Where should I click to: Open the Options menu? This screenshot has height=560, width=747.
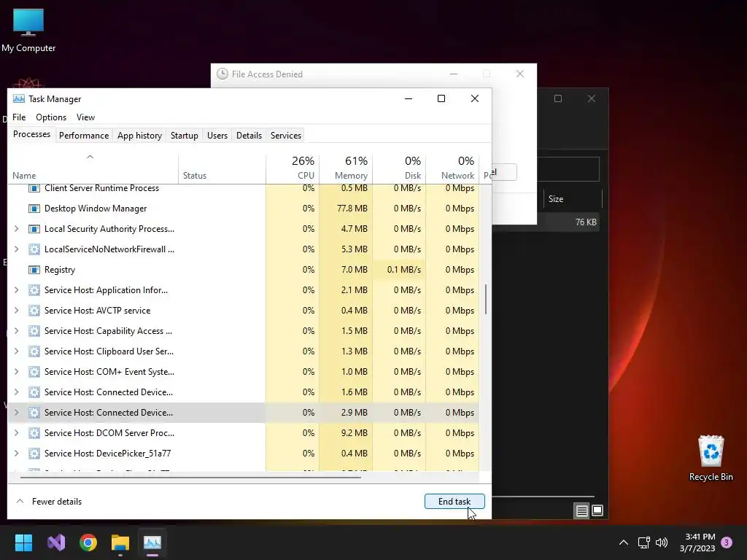[51, 117]
